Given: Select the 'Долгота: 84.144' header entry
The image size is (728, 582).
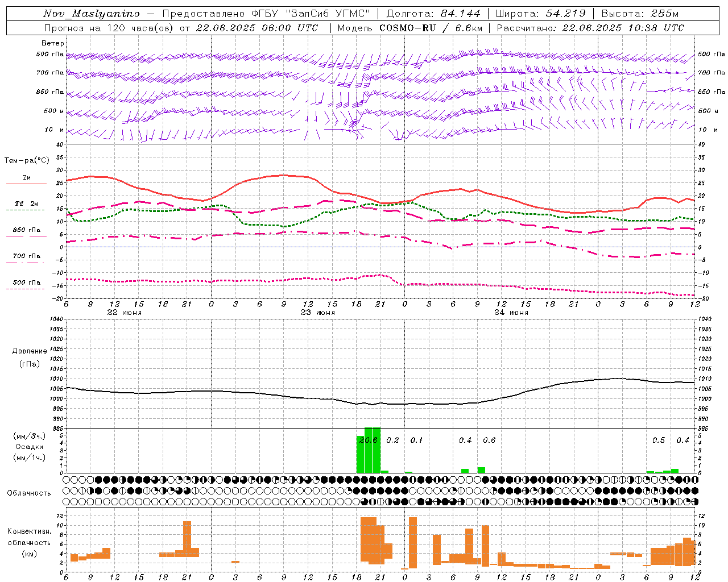Looking at the screenshot, I should click(433, 14).
